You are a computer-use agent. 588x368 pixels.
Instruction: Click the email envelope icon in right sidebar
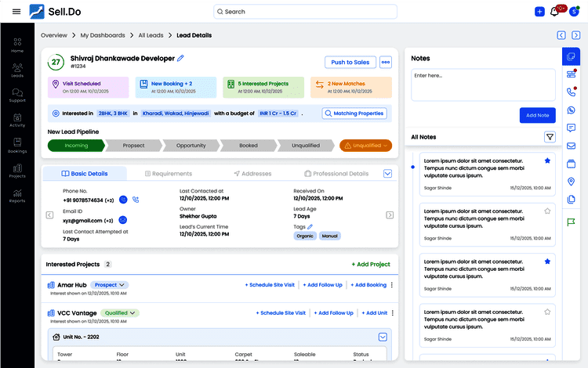click(571, 146)
